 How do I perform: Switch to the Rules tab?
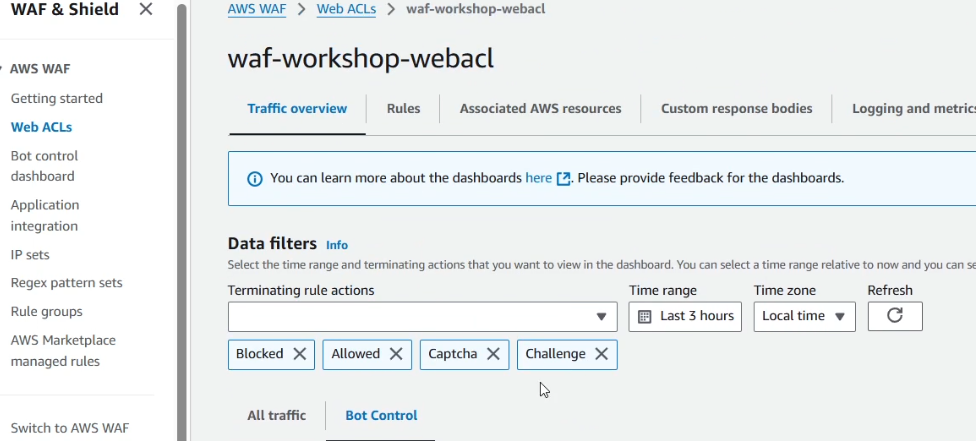coord(403,109)
